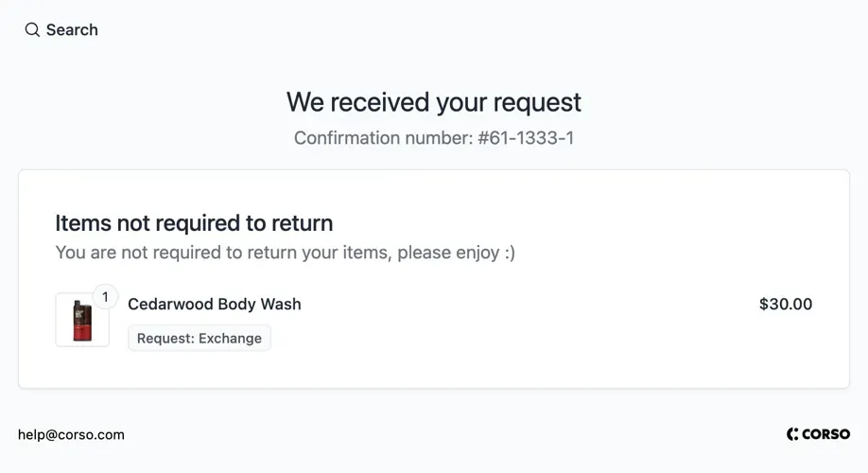Click the Confirmation number label text
868x473 pixels.
coord(383,138)
